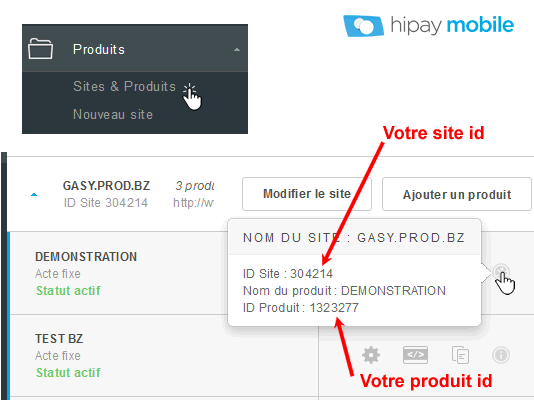The width and height of the screenshot is (534, 400).
Task: Collapse the GASY.PROD.BZ site arrow
Action: [x=34, y=195]
